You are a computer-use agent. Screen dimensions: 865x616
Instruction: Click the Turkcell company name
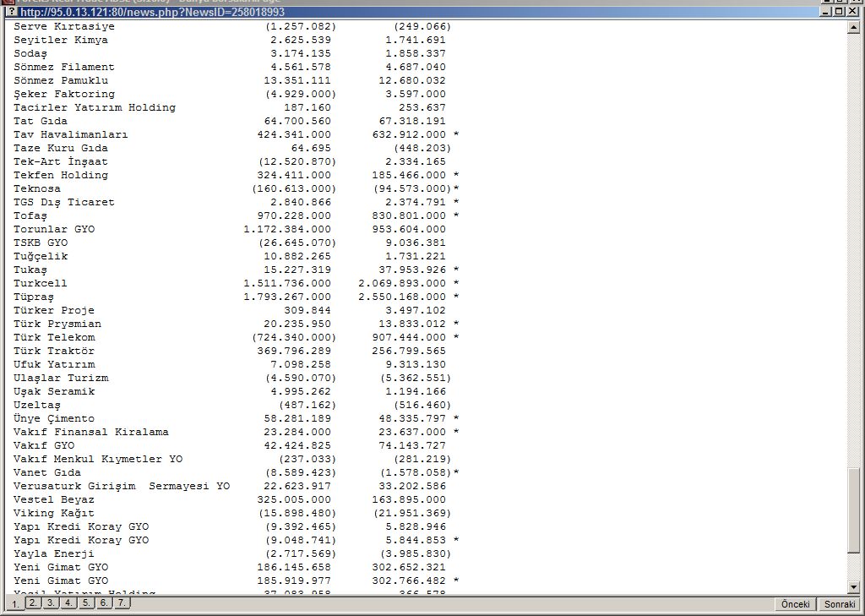[41, 283]
